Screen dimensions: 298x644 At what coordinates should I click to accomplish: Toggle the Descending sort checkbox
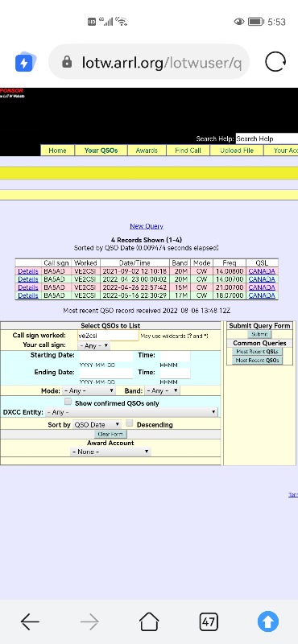click(130, 423)
